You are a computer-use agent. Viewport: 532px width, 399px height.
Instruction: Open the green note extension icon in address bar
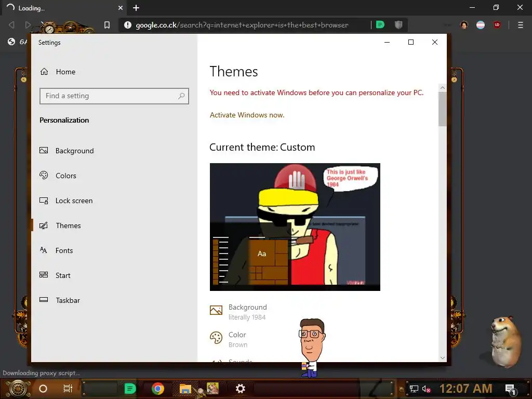click(x=380, y=25)
